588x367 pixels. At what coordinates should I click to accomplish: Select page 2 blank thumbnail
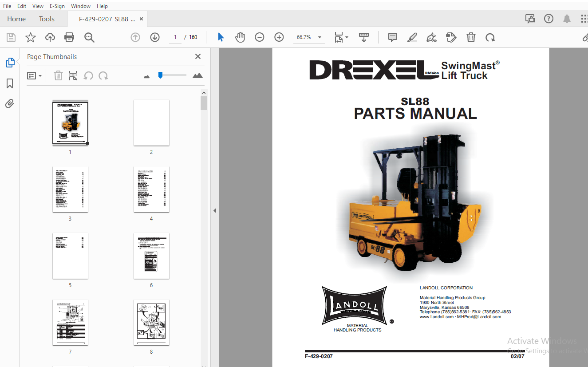pos(151,122)
